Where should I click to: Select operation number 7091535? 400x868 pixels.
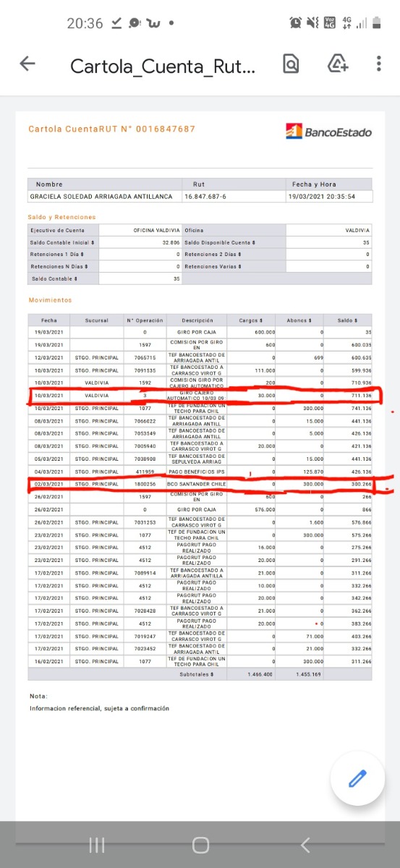coord(145,370)
